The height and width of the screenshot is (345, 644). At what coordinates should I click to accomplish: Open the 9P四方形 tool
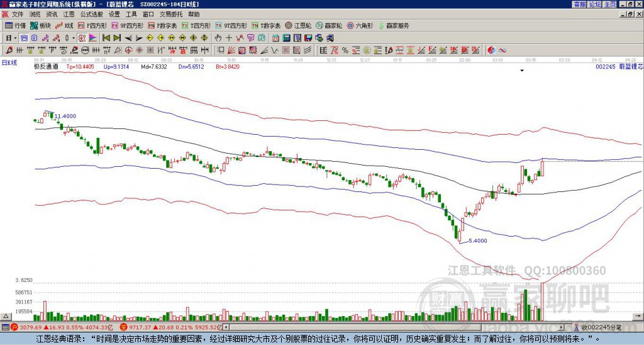pyautogui.click(x=128, y=25)
